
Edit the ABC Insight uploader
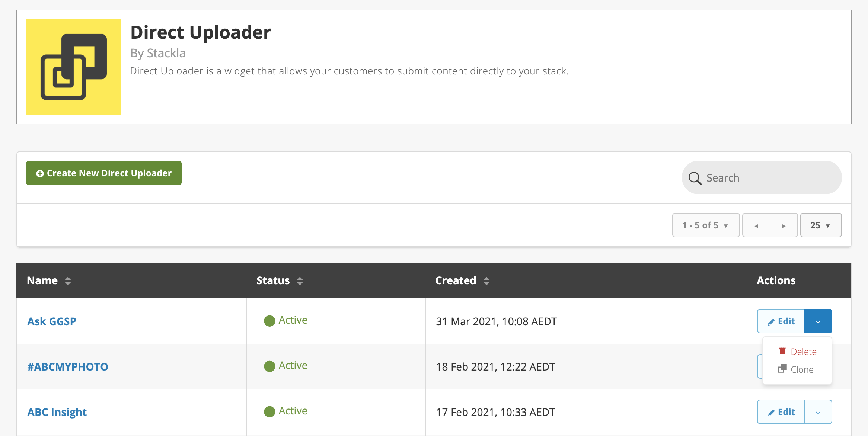click(781, 412)
